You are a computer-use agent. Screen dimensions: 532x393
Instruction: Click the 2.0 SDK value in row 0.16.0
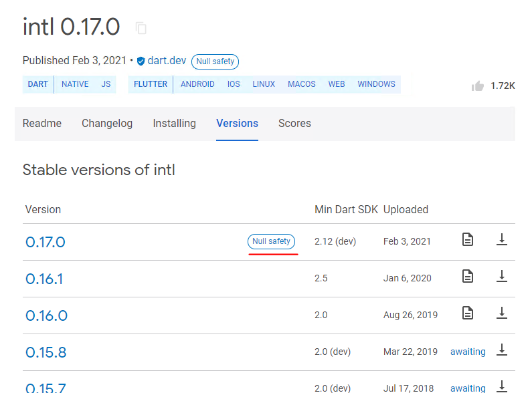[x=321, y=315]
